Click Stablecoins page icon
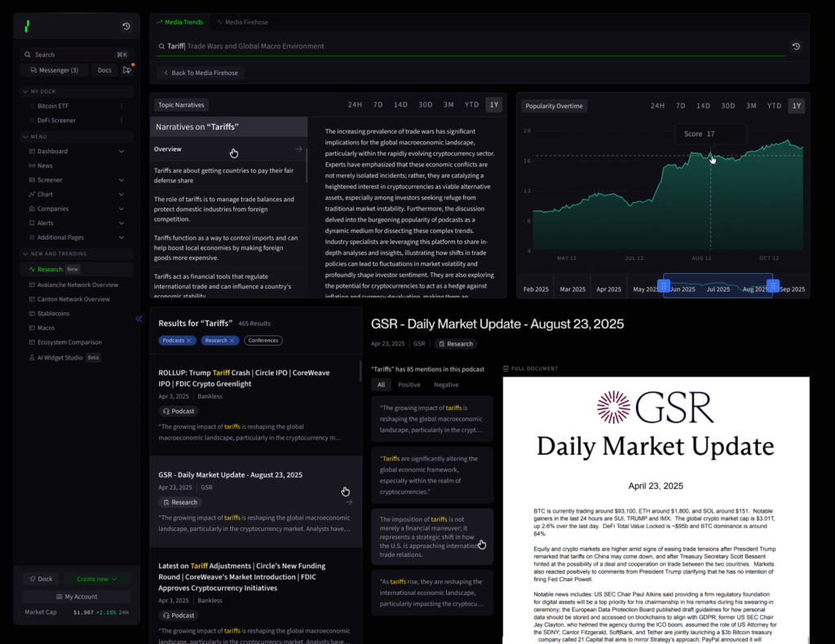Image resolution: width=835 pixels, height=644 pixels. (x=32, y=314)
